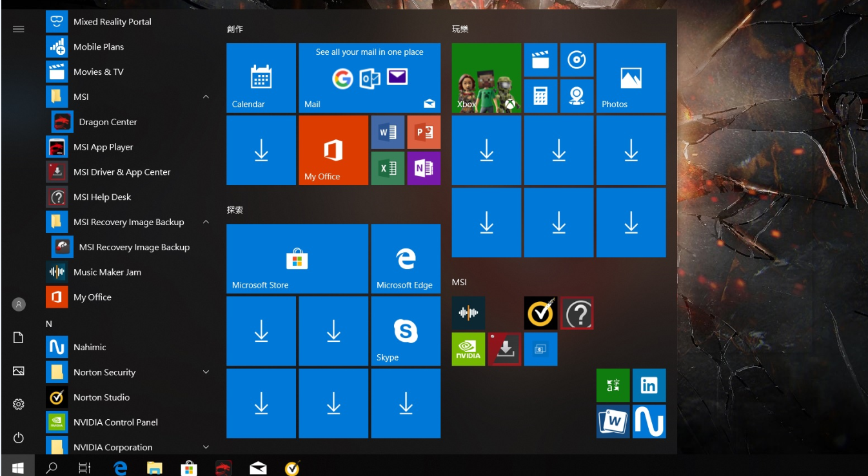Open Dragon Center from the app list

[108, 122]
